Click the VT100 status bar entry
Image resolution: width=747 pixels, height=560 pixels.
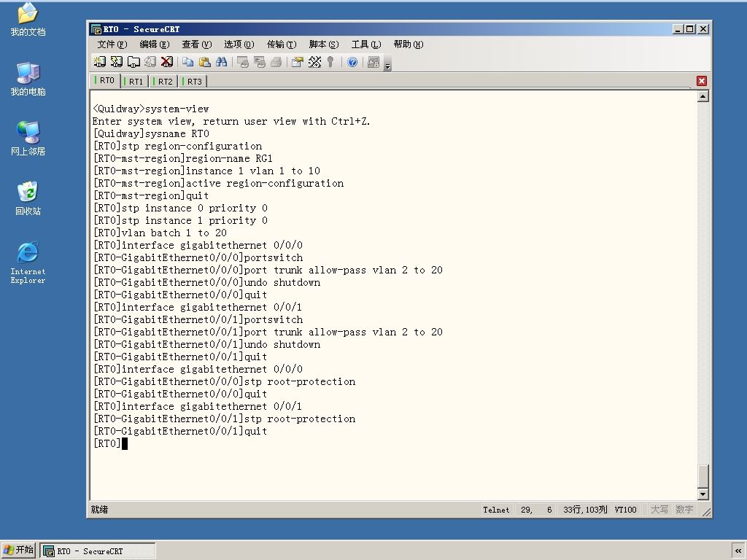click(625, 510)
